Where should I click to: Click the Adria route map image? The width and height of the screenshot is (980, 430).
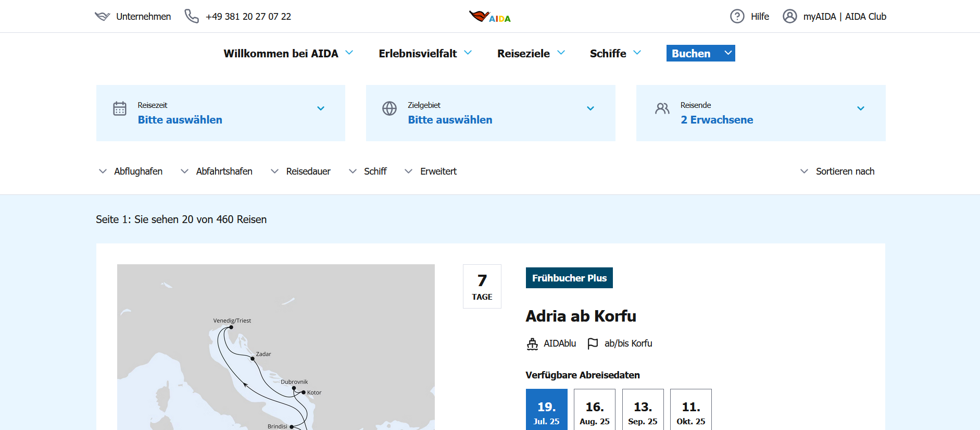pyautogui.click(x=276, y=347)
